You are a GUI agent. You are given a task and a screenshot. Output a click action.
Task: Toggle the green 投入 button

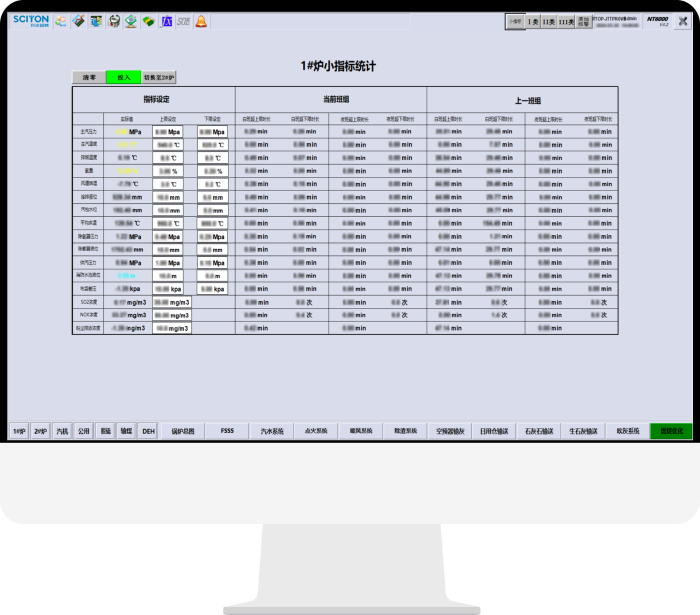click(123, 77)
